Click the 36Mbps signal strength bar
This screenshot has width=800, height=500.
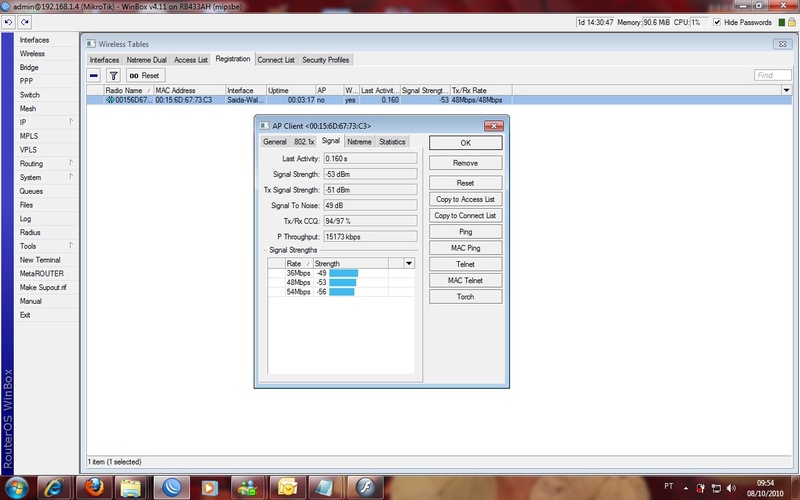pos(343,273)
